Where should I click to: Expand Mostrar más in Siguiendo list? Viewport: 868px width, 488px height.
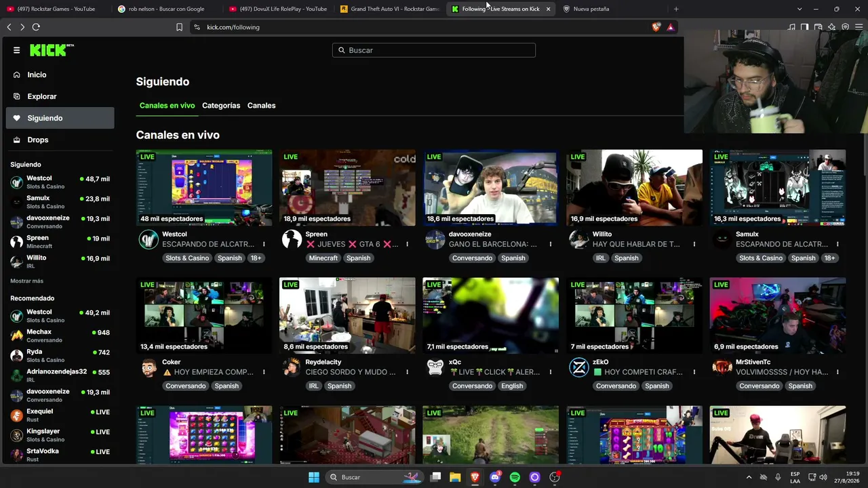click(x=26, y=281)
